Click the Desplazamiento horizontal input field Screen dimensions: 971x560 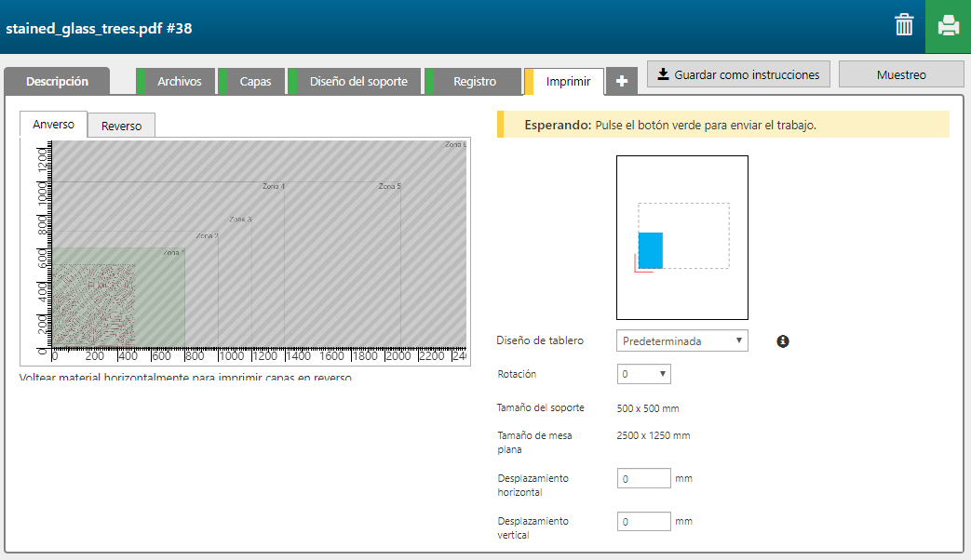644,478
